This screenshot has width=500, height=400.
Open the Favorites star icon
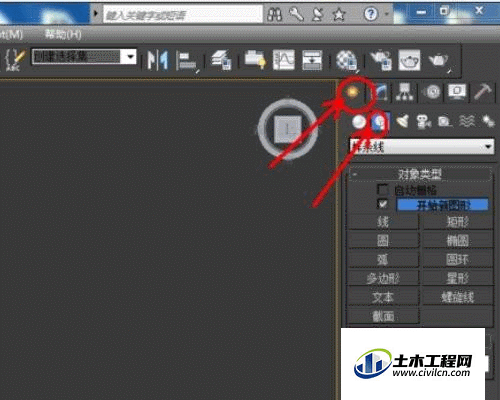pos(339,14)
